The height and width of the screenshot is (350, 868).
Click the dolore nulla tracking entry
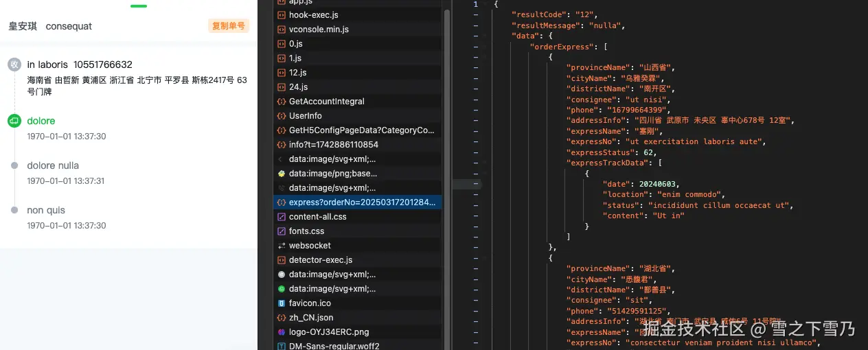[53, 165]
